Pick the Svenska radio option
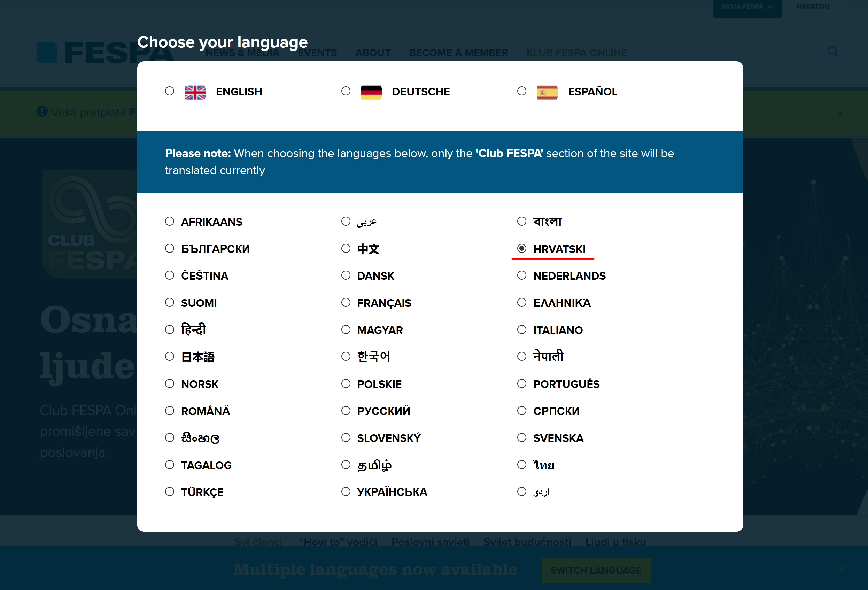The height and width of the screenshot is (590, 868). (x=522, y=438)
